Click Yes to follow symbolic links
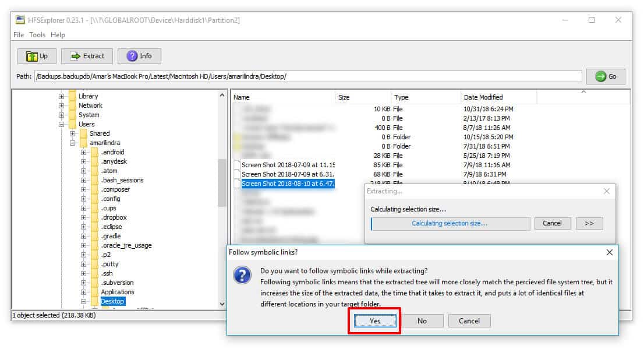The width and height of the screenshot is (644, 349). [x=374, y=321]
